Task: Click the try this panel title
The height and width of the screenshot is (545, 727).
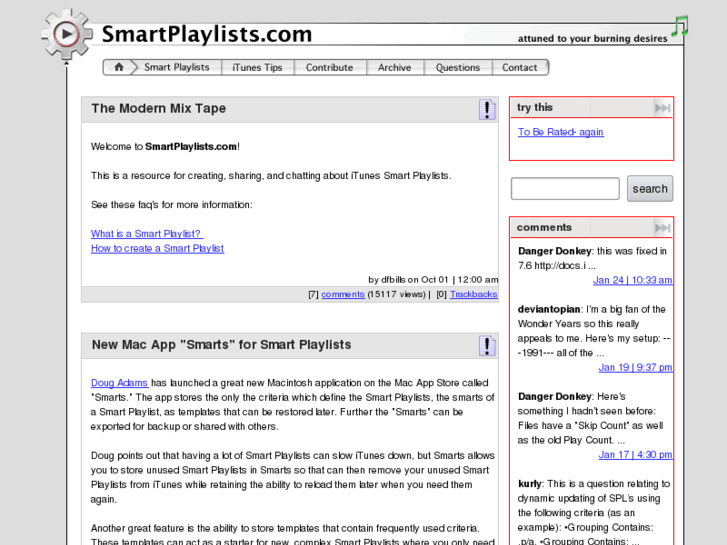Action: click(535, 108)
